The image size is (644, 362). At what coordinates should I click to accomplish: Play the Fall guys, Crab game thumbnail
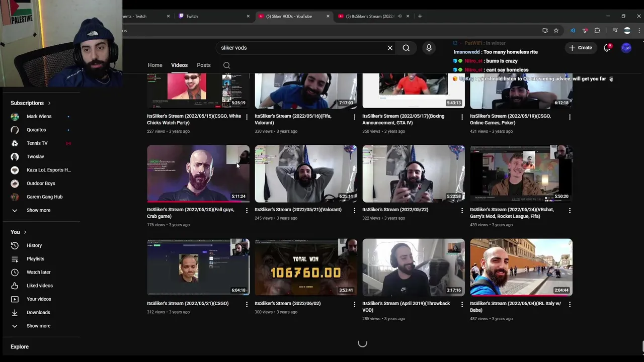[x=198, y=173]
